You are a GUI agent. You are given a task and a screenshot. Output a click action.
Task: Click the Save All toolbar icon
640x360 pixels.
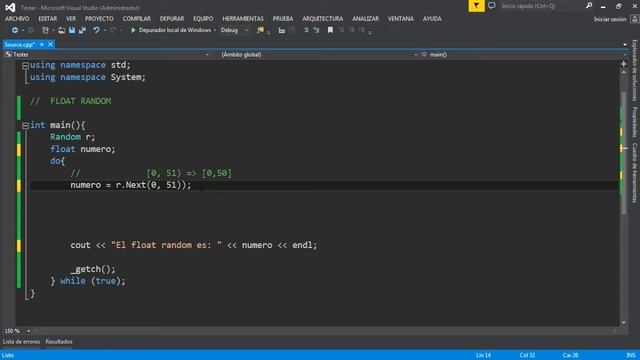click(x=82, y=30)
